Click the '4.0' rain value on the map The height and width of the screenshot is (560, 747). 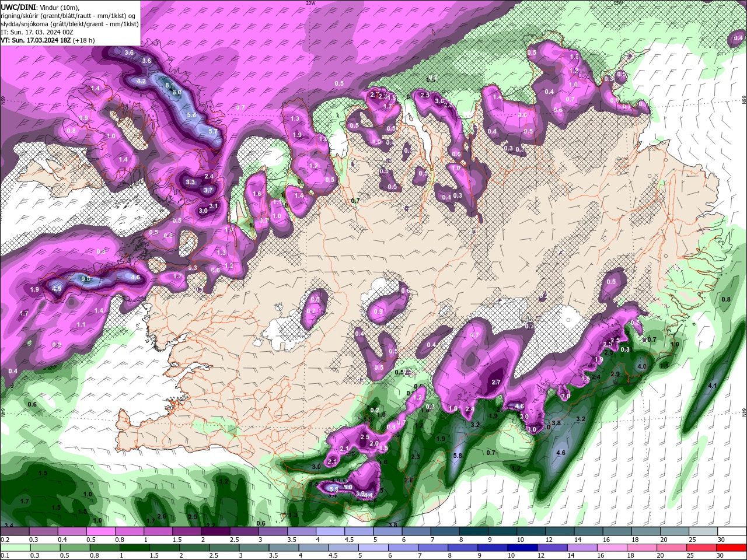[x=643, y=366]
